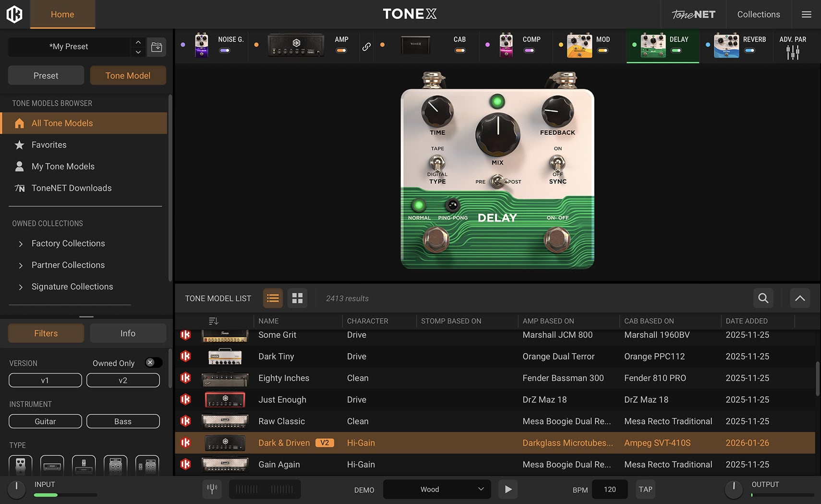The height and width of the screenshot is (504, 821).
Task: Open the hamburger menu icon
Action: click(807, 14)
